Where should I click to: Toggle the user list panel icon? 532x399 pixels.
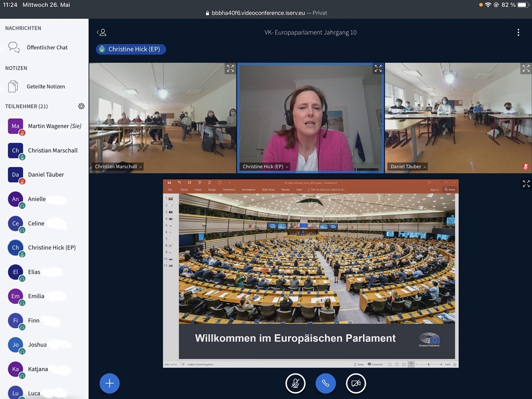[x=102, y=32]
